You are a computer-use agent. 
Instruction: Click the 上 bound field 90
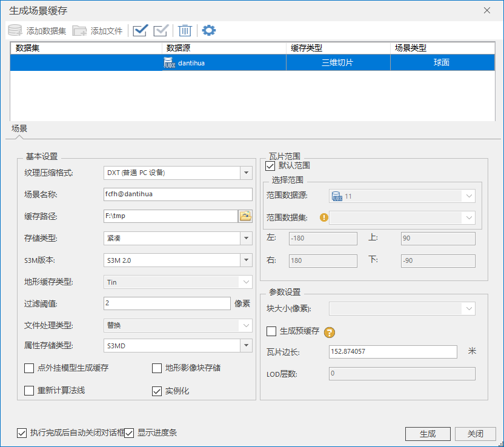tap(438, 239)
